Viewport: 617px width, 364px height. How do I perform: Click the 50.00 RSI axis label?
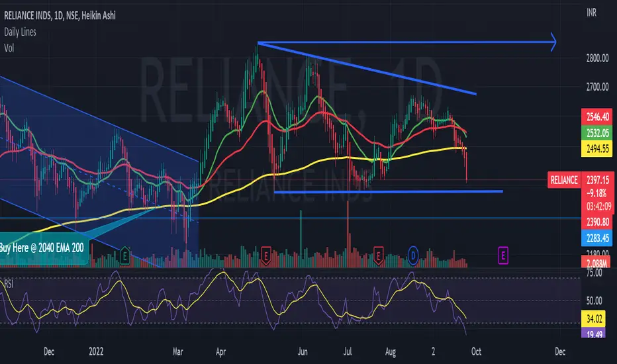click(x=594, y=300)
